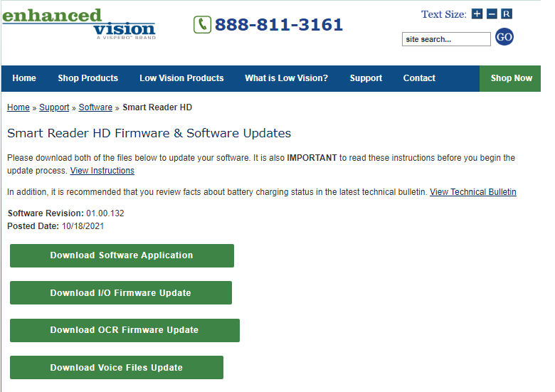Screen dimensions: 555x392
Task: Click Download Voice Files Update button
Action: pyautogui.click(x=117, y=367)
